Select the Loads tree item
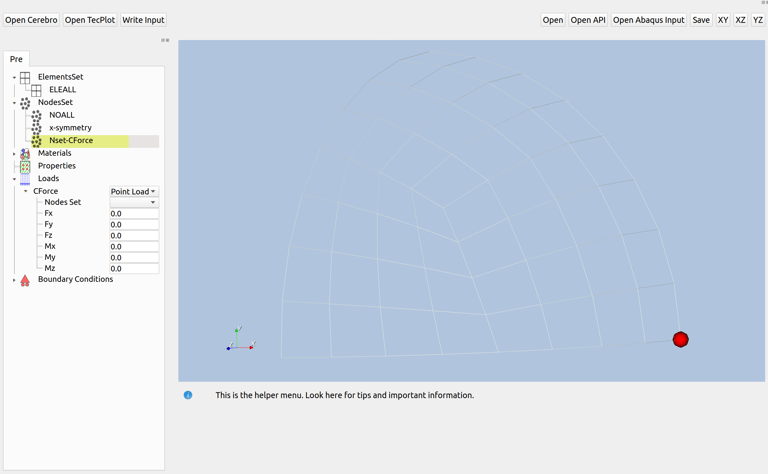Viewport: 768px width, 474px height. 48,179
